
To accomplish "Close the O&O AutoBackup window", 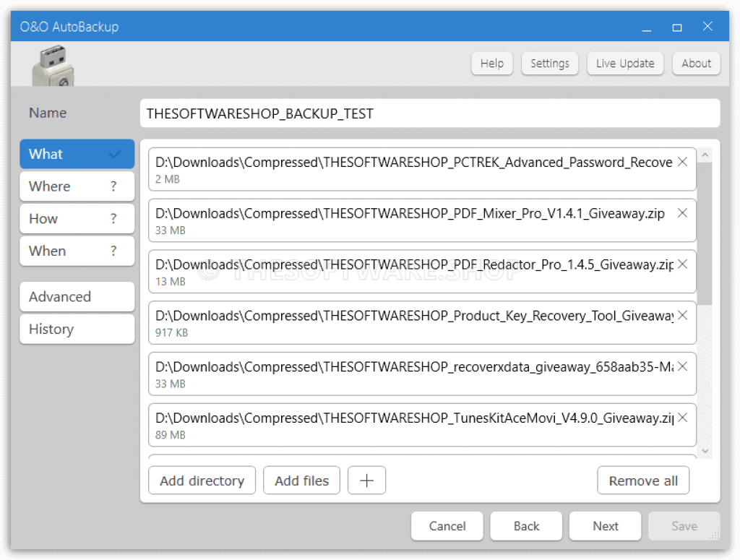I will [x=707, y=27].
